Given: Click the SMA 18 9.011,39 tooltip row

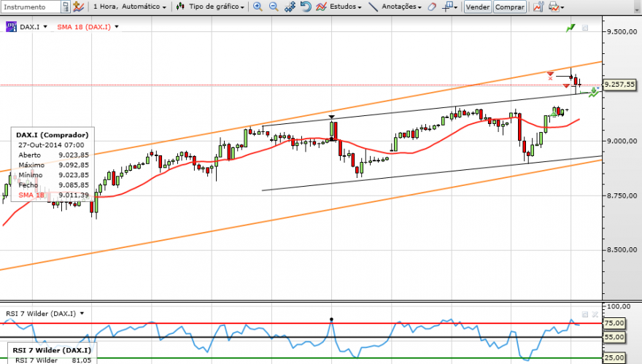Looking at the screenshot, I should 53,195.
